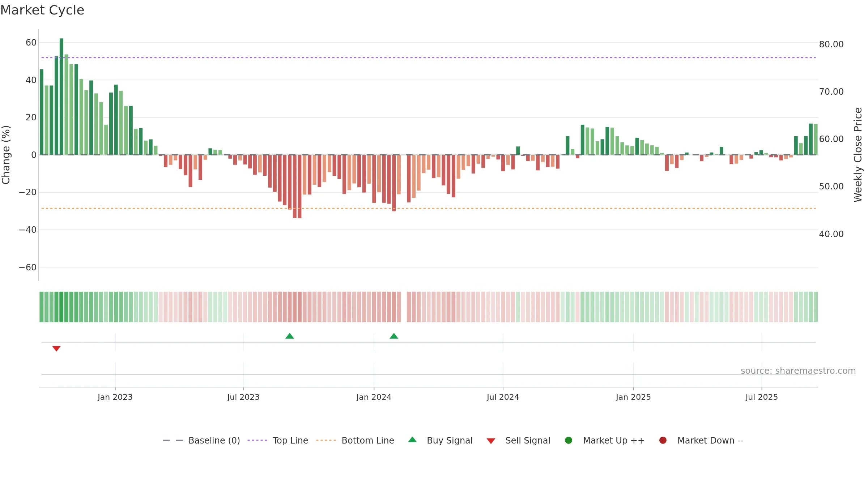Click the orange dotted bottom line

click(x=429, y=208)
